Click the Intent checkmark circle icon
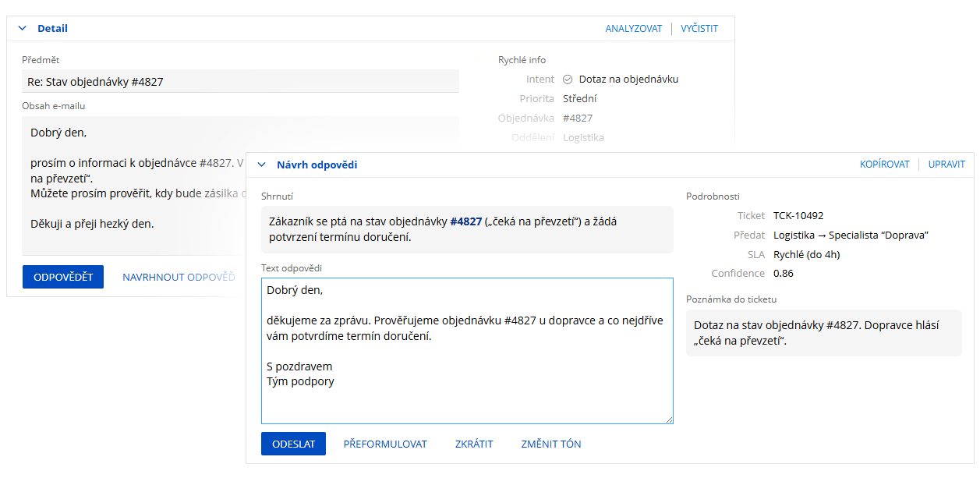The width and height of the screenshot is (980, 478). [568, 80]
